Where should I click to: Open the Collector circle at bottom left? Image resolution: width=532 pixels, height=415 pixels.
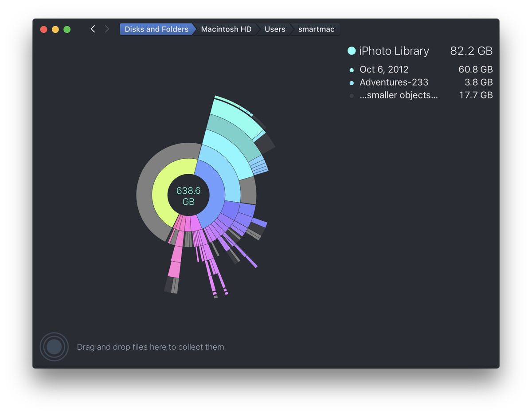click(54, 347)
